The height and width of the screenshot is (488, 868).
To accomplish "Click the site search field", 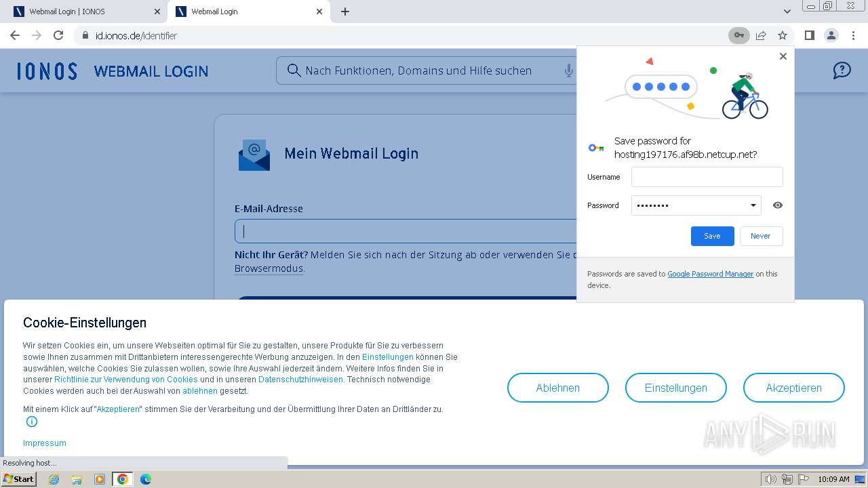I will (427, 70).
